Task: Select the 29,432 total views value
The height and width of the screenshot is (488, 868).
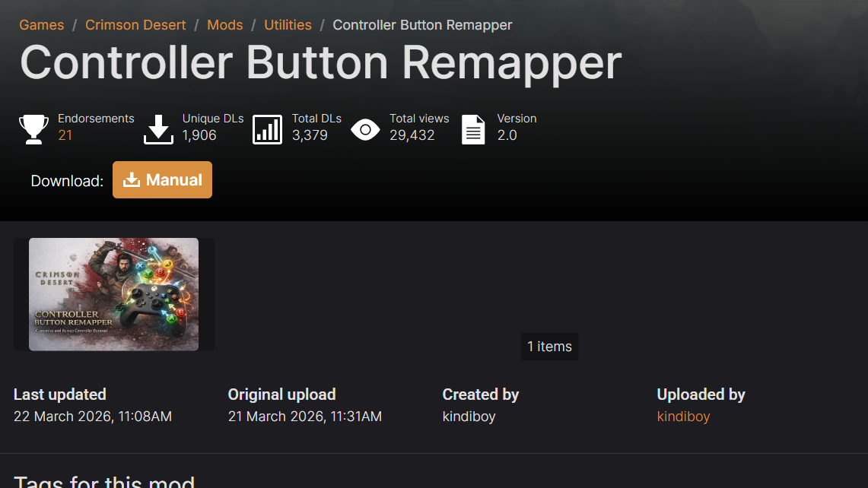Action: [412, 135]
